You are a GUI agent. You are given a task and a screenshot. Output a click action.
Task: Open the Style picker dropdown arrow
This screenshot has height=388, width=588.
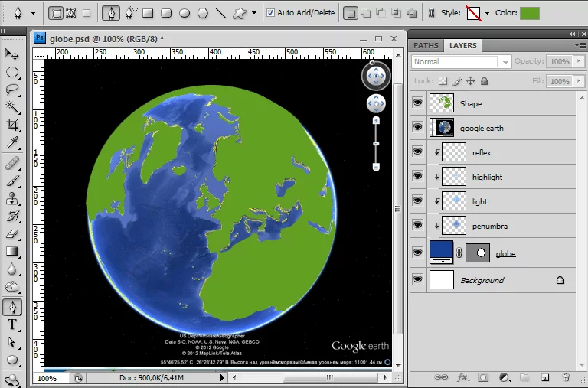pos(487,13)
